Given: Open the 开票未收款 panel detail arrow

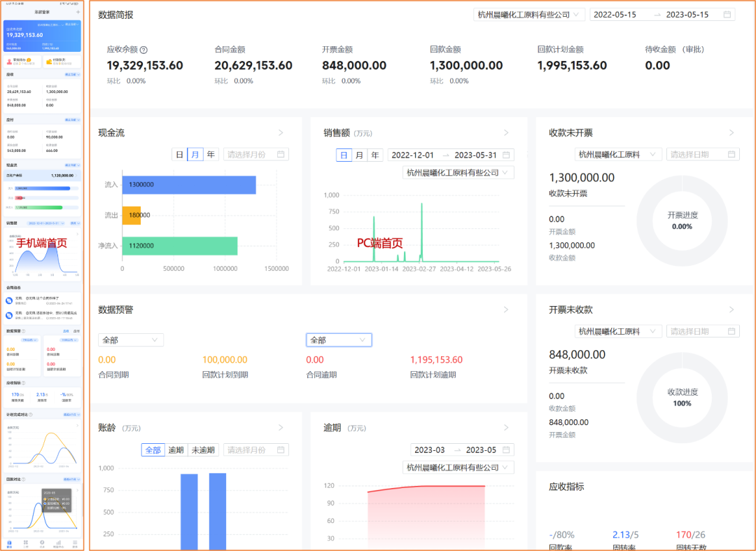Looking at the screenshot, I should [731, 309].
